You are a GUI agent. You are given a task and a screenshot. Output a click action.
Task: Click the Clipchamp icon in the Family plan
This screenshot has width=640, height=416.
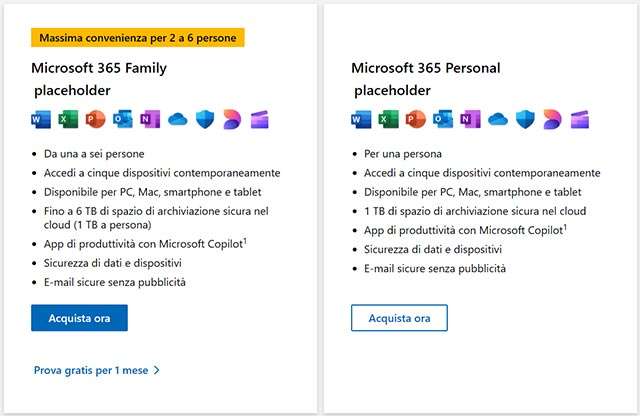260,120
